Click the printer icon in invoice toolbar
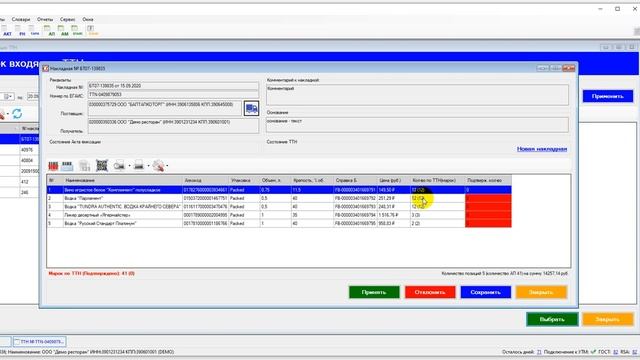 [x=139, y=166]
